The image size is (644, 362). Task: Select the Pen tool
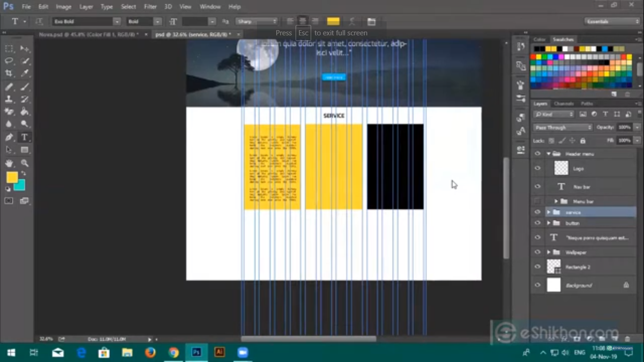tap(8, 137)
